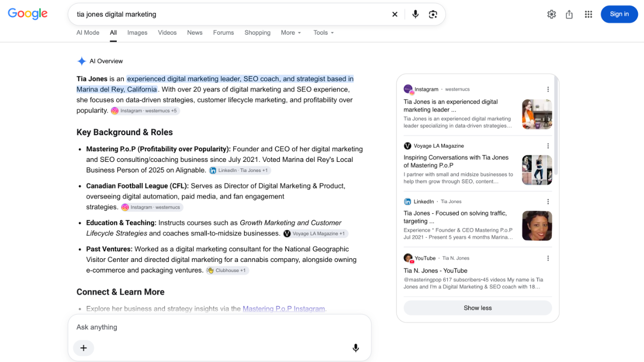Open 'Tia Jones is an experienced digital marketing leader' result
Viewport: 644px width, 362px height.
pyautogui.click(x=451, y=106)
